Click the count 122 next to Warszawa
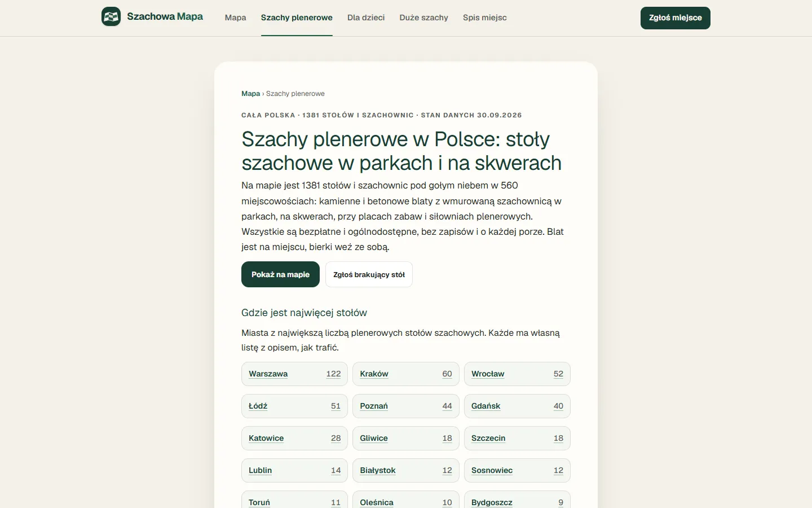This screenshot has width=812, height=508. coord(333,374)
